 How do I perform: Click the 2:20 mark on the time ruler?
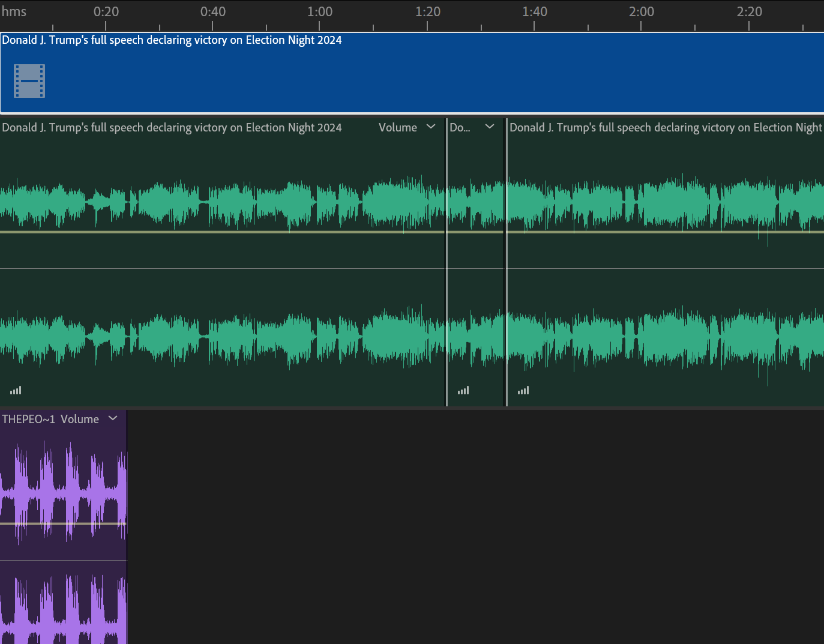(x=750, y=12)
